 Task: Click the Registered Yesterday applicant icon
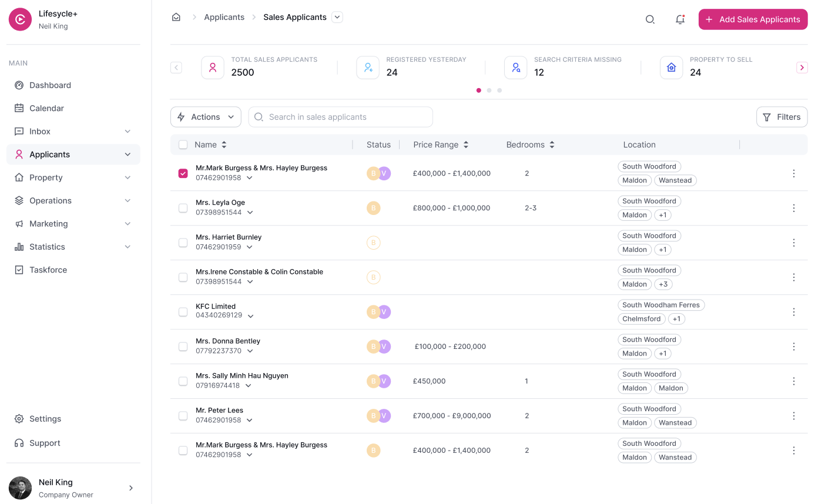pyautogui.click(x=368, y=67)
